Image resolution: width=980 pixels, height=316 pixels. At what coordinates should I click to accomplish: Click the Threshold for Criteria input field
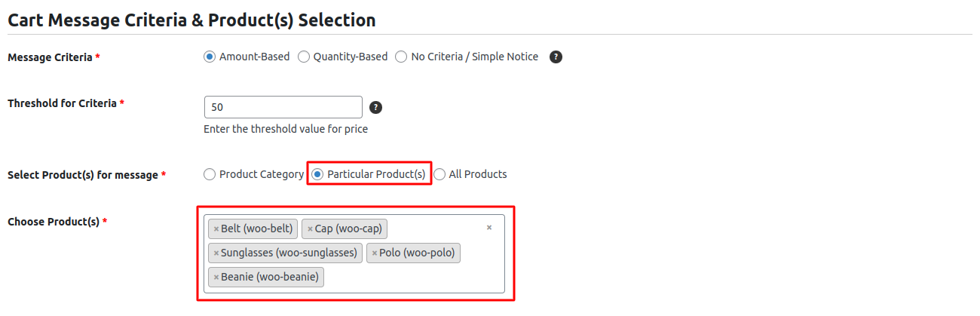click(x=283, y=107)
